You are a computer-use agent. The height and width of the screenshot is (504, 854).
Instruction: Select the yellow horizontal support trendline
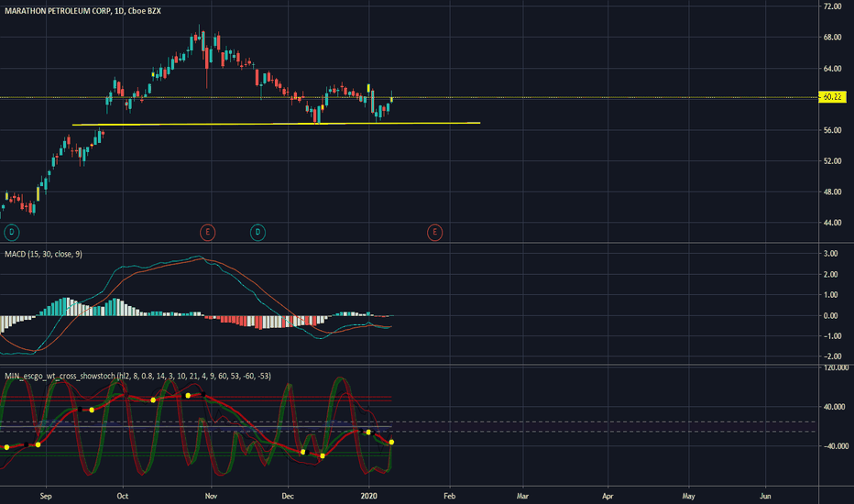[276, 124]
